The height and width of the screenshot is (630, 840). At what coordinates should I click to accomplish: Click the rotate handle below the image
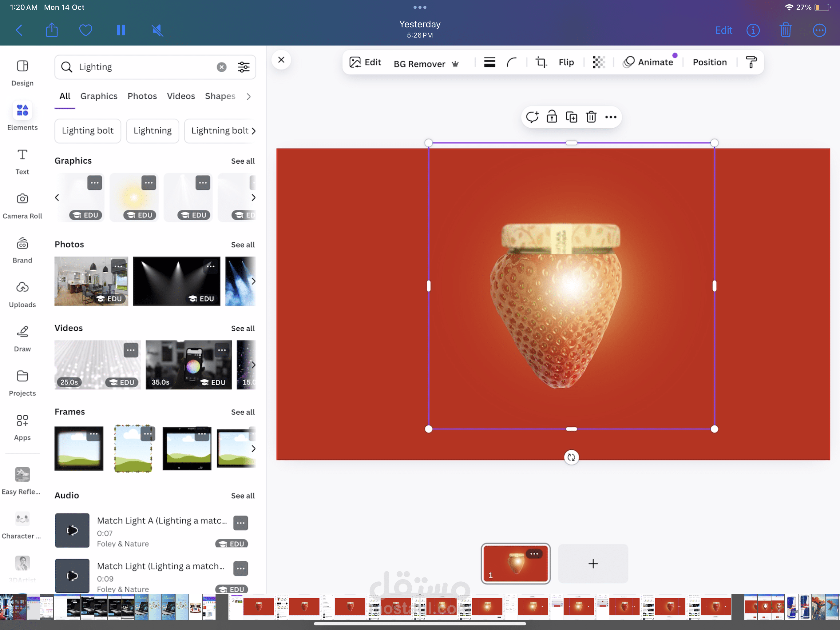(571, 457)
